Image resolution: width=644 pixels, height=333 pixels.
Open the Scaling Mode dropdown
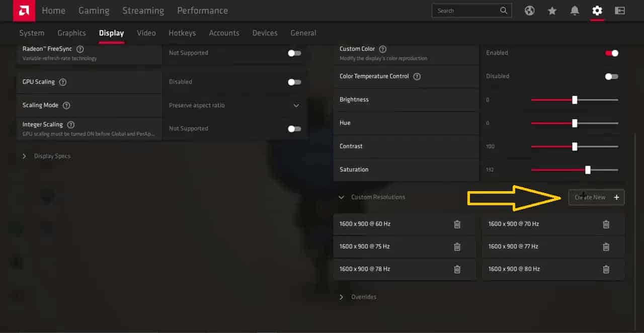coord(296,106)
